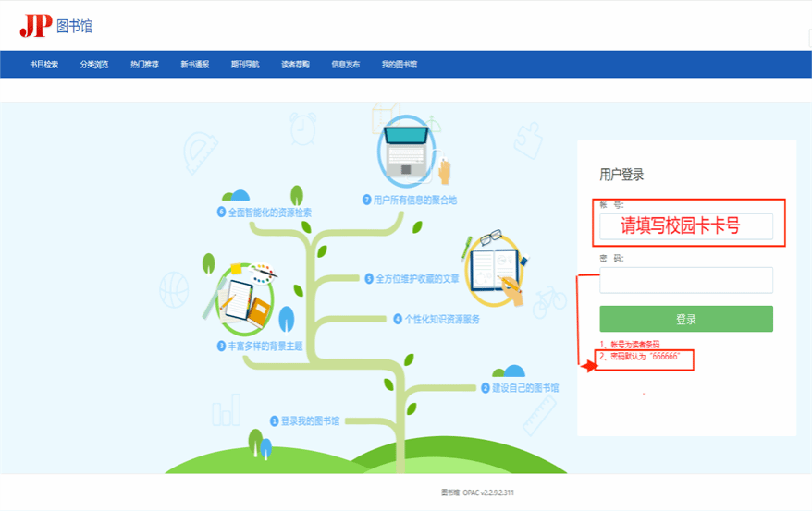This screenshot has height=511, width=812.
Task: Click the number 6 bullet icon
Action: pyautogui.click(x=221, y=213)
